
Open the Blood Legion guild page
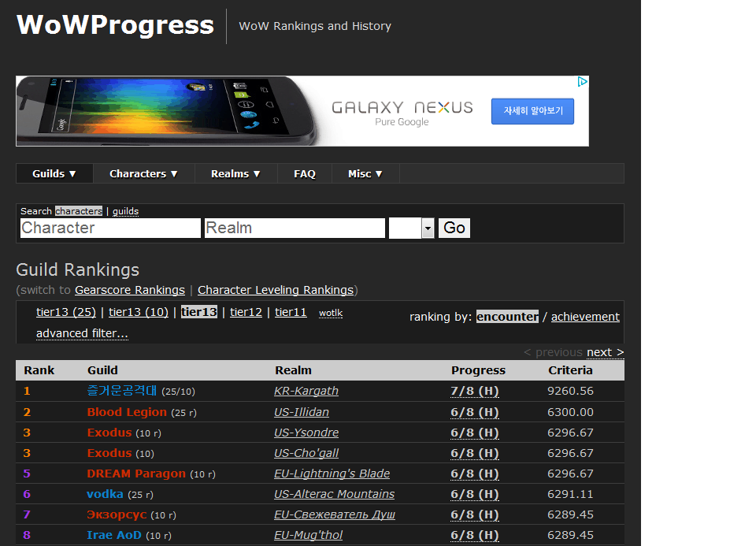(x=127, y=412)
